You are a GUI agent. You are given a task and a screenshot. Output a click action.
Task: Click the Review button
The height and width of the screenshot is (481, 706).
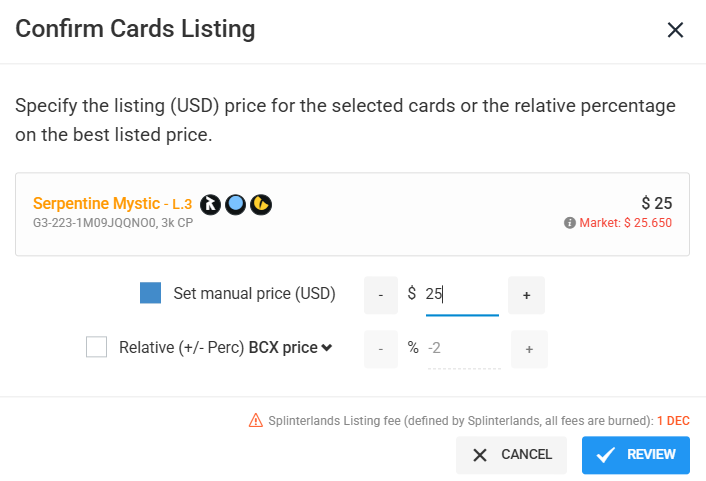coord(636,455)
